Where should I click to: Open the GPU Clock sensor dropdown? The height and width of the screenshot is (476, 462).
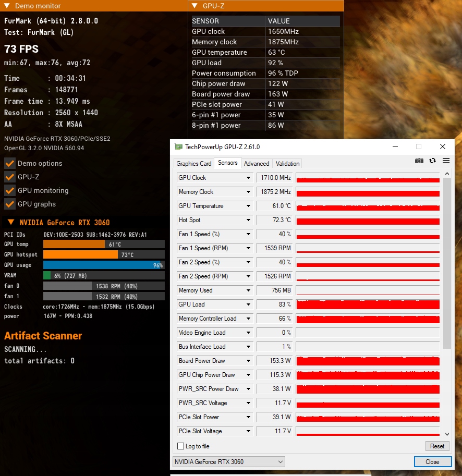tap(248, 178)
